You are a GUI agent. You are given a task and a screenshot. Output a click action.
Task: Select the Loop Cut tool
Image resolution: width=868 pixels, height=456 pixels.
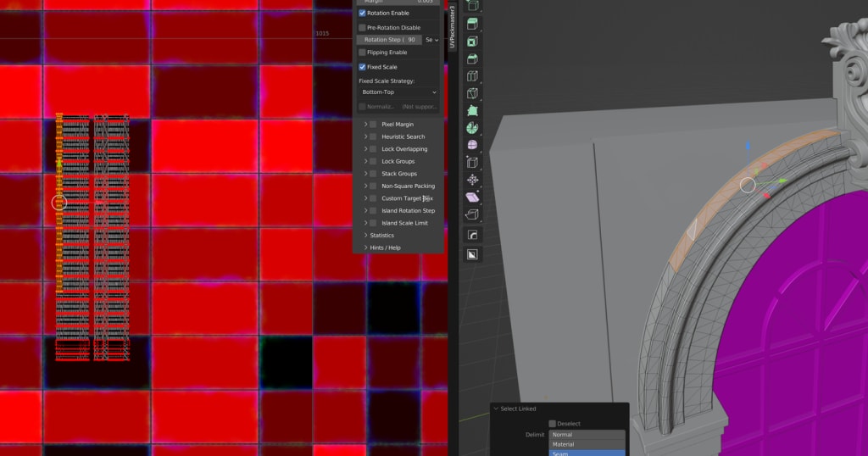(x=472, y=75)
